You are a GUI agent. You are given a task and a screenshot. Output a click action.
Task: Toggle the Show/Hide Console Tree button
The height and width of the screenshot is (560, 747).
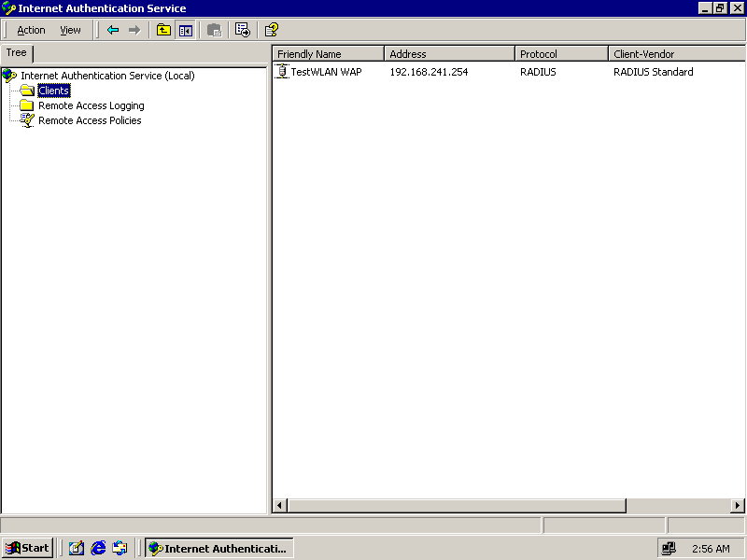185,30
